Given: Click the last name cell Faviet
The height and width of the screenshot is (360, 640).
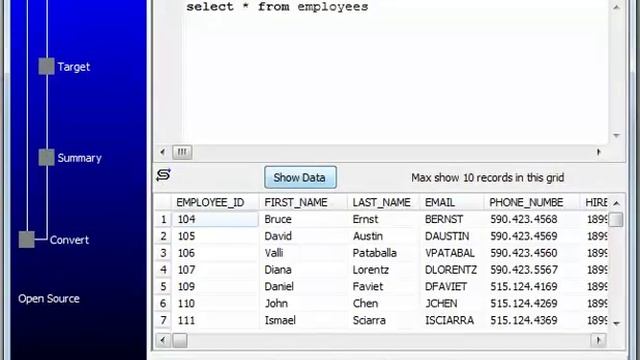Looking at the screenshot, I should [x=383, y=287].
